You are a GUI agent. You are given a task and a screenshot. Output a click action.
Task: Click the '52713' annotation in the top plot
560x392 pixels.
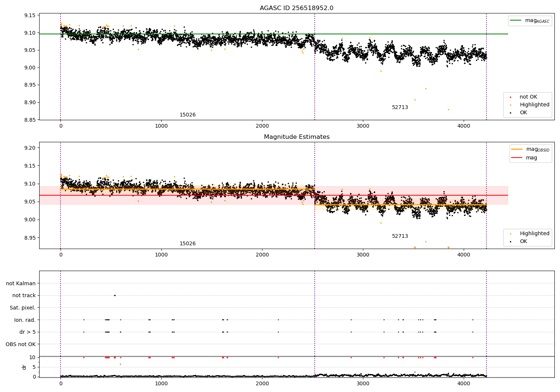[x=400, y=108]
